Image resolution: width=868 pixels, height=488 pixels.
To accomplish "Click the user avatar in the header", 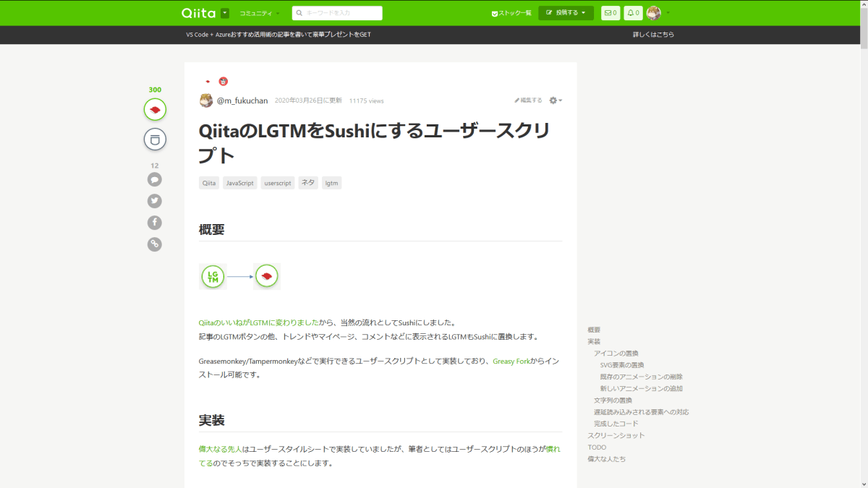I will [x=654, y=13].
